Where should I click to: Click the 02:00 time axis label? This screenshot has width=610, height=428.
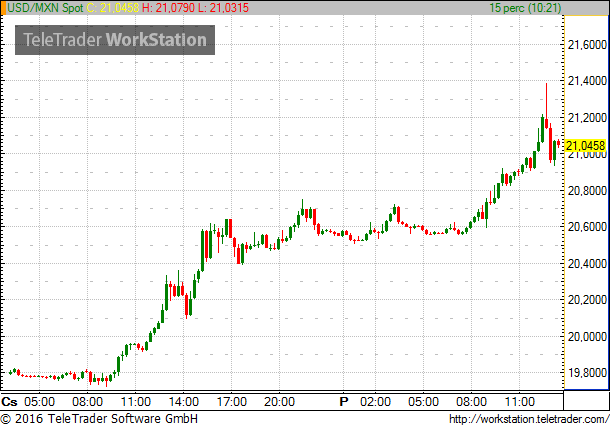tap(375, 402)
